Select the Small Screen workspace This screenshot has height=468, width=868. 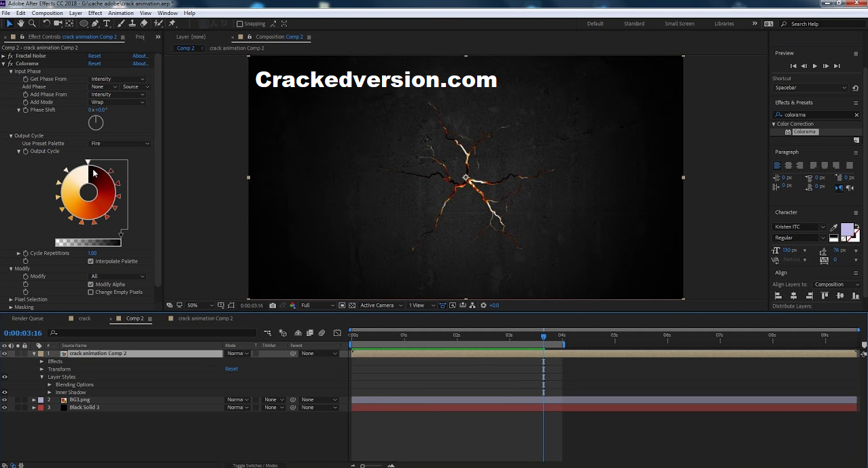[680, 24]
